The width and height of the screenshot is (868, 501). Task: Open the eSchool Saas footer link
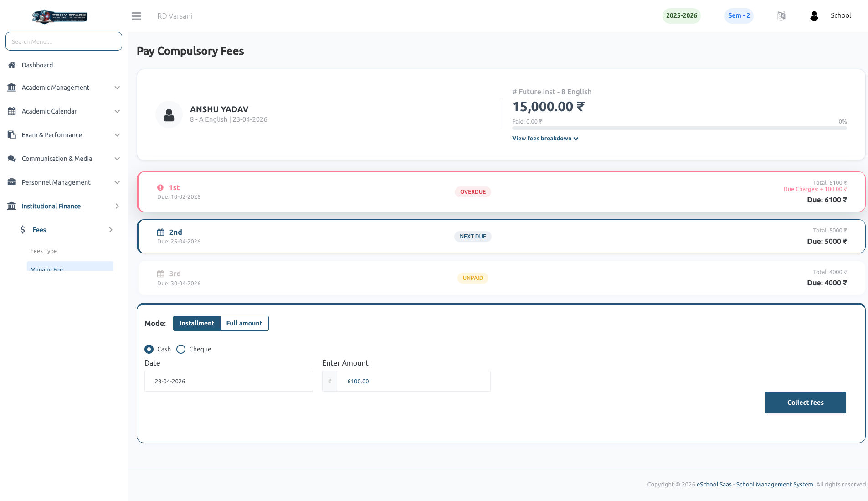755,484
